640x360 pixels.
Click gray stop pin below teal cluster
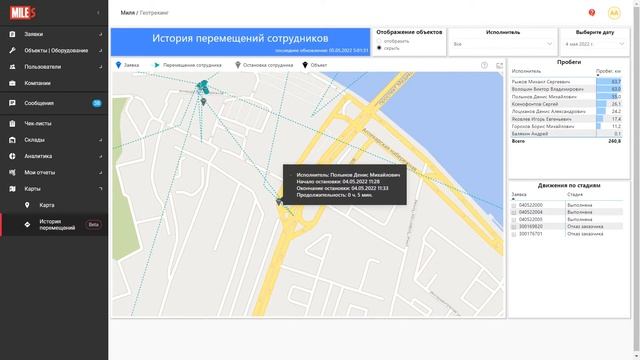tap(203, 102)
